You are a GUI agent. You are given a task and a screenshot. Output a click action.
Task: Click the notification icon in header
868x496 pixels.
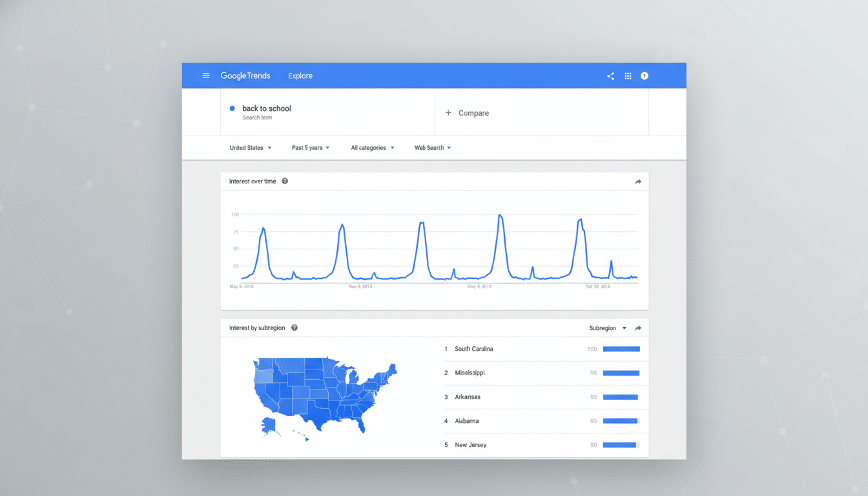pos(645,76)
